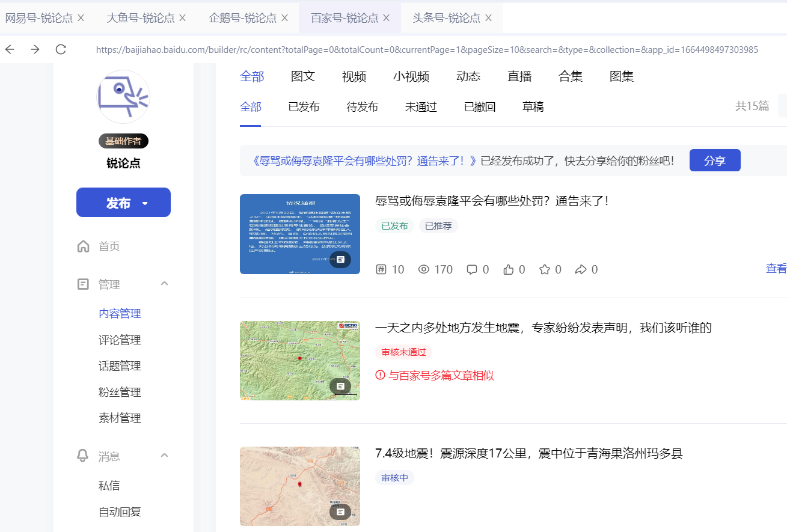The height and width of the screenshot is (532, 787).
Task: Select the 已发布 filter tab
Action: [x=304, y=106]
